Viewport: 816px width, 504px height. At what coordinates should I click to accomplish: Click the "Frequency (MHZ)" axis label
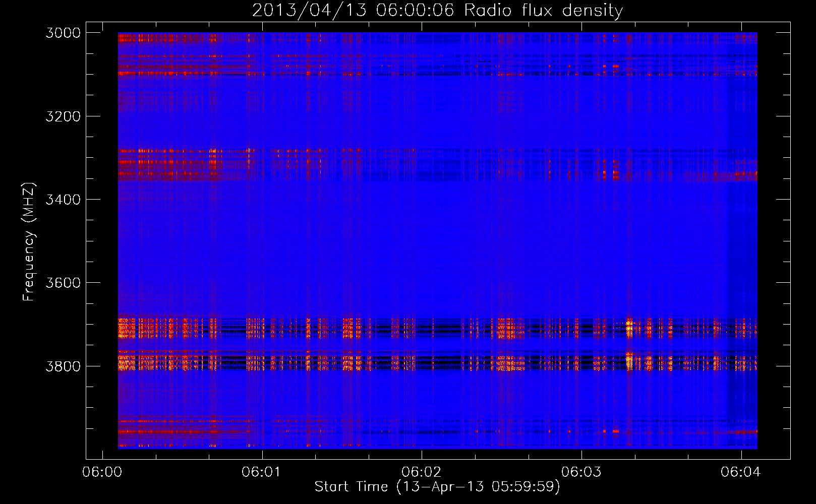pyautogui.click(x=29, y=242)
